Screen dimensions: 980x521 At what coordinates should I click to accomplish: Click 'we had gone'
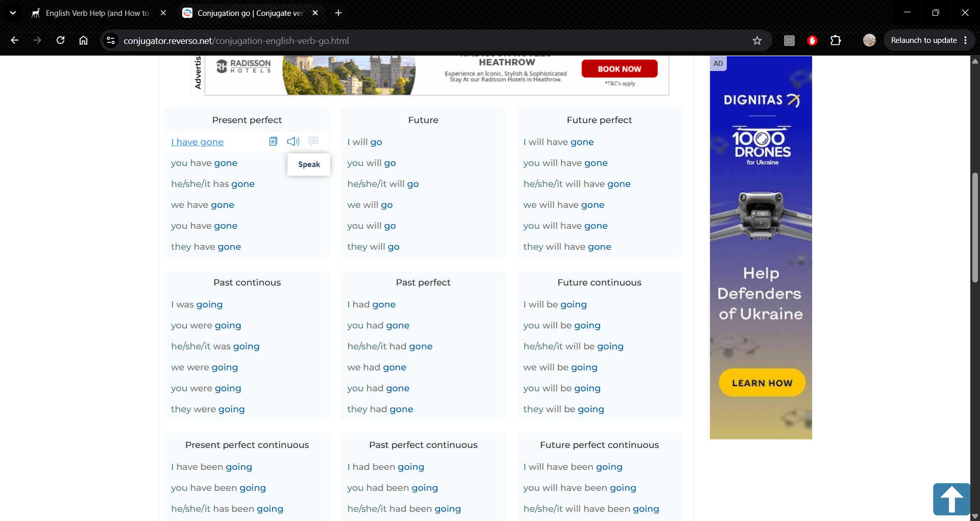click(377, 367)
